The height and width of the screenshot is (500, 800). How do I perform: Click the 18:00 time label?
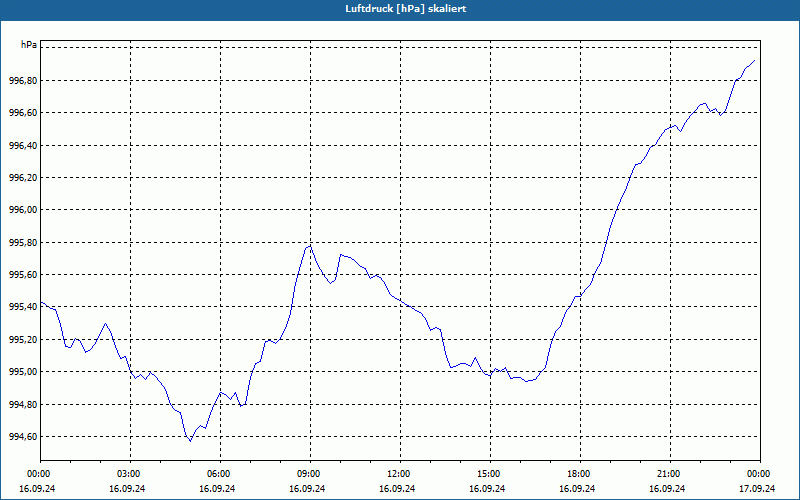[x=581, y=474]
